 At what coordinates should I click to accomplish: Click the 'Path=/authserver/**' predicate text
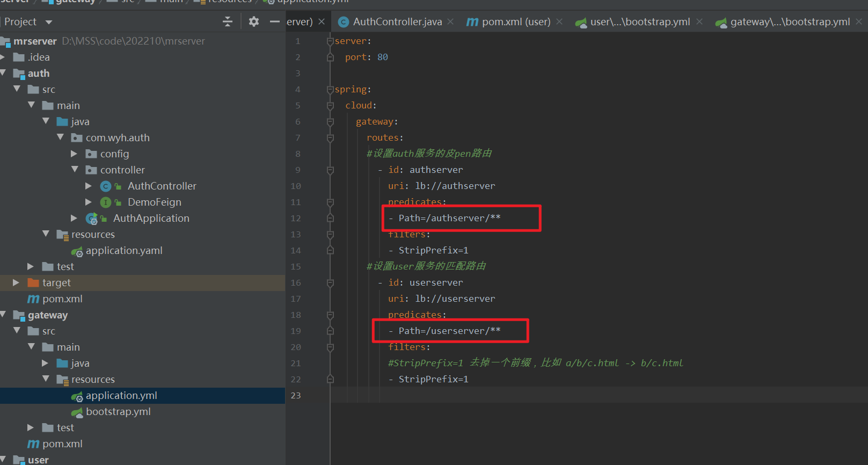[x=450, y=219]
